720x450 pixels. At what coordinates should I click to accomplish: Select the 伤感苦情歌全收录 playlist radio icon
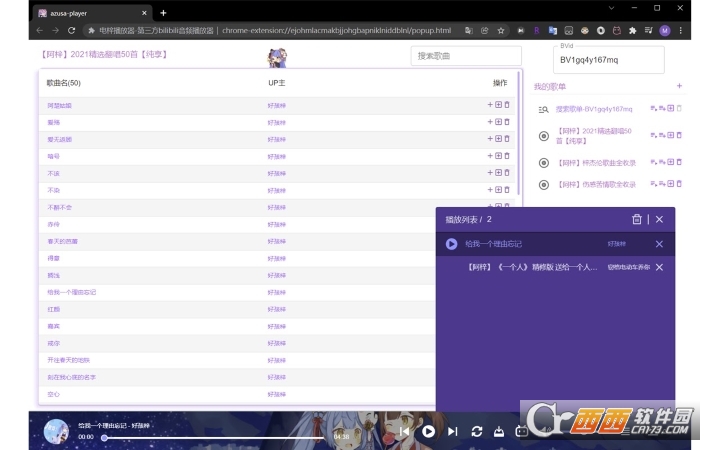click(x=544, y=185)
